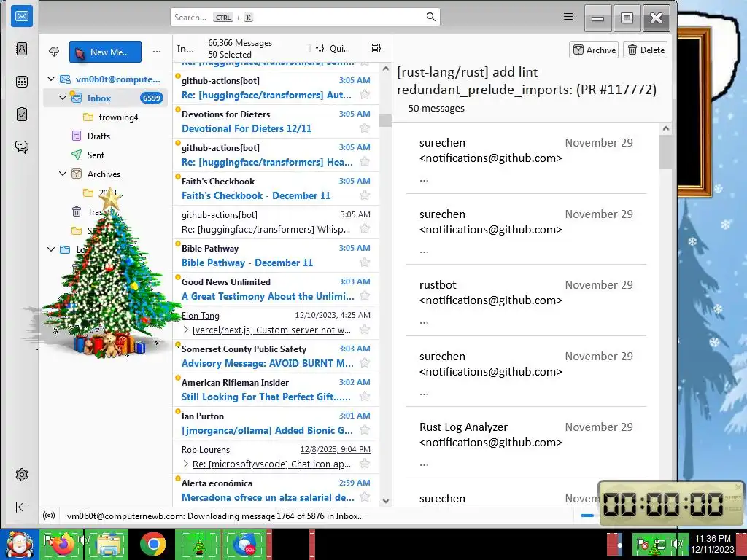The image size is (747, 560).
Task: Click the summary pane scrollbar thumb
Action: [x=665, y=152]
